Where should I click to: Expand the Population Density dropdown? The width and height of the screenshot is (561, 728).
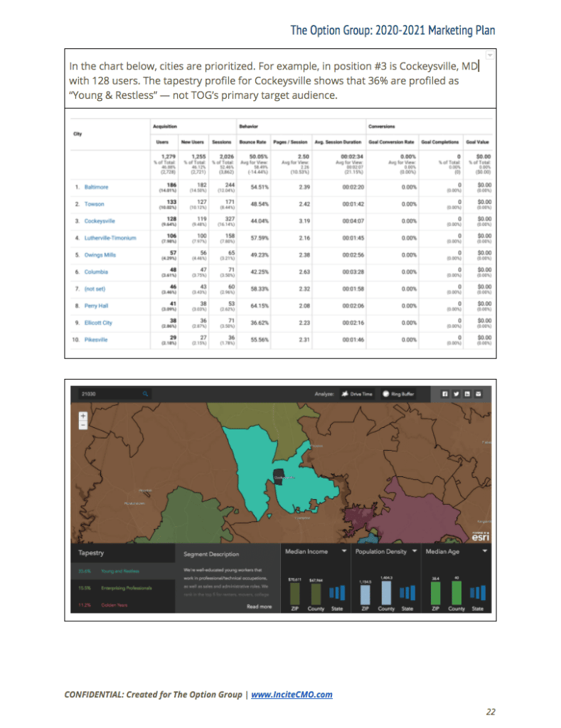[x=415, y=551]
